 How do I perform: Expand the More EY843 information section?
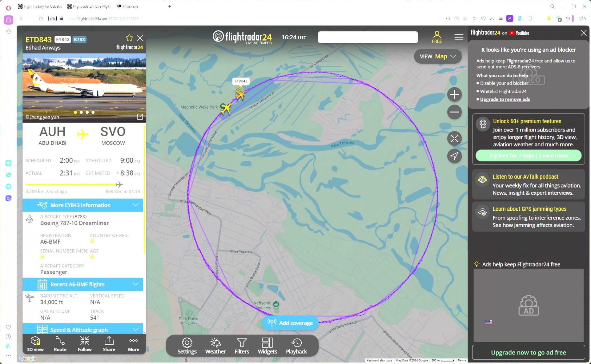click(x=83, y=205)
